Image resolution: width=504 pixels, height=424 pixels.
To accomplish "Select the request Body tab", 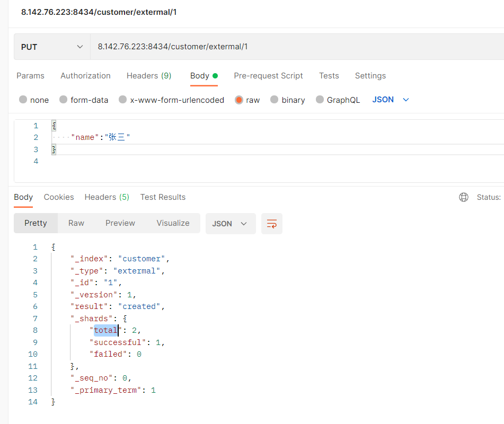I will point(204,76).
